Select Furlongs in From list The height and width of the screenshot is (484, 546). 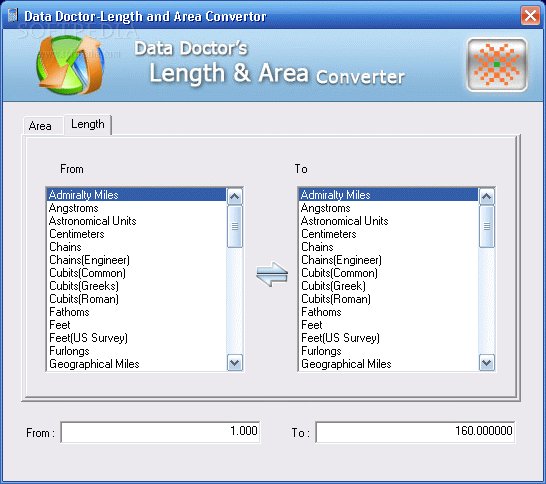136,351
